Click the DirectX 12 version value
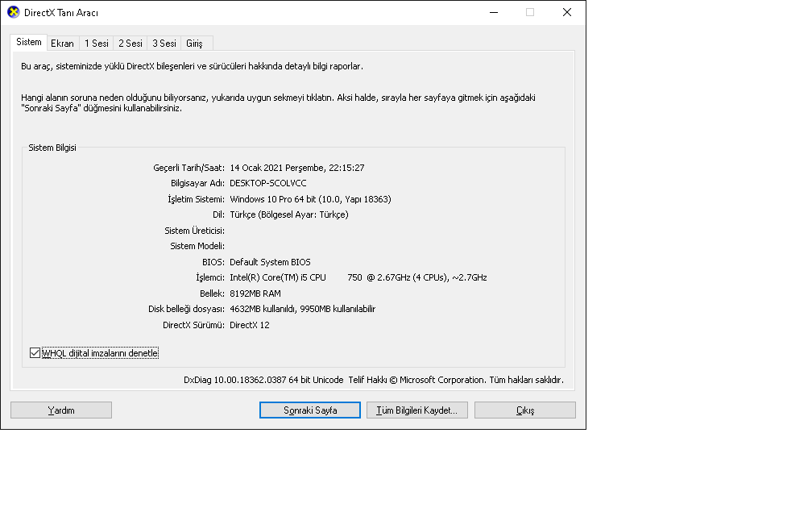This screenshot has width=812, height=508. click(x=249, y=325)
